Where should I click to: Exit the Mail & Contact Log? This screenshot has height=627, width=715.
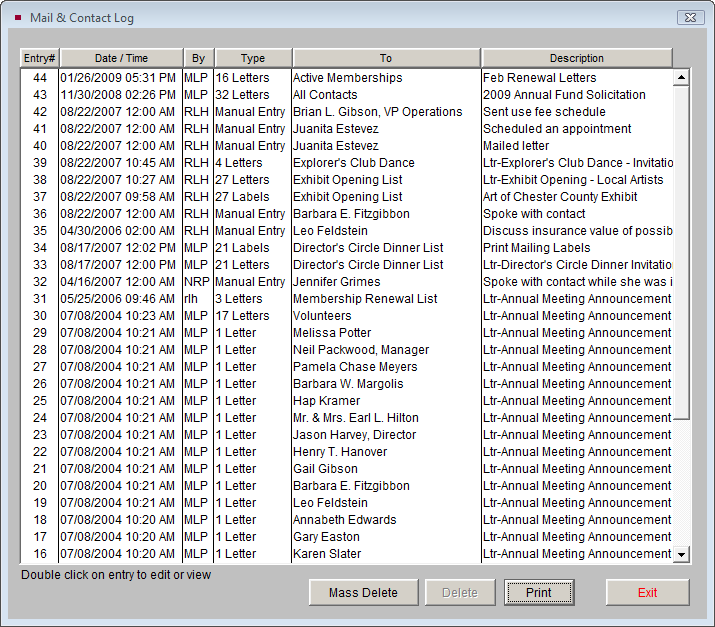pyautogui.click(x=648, y=592)
